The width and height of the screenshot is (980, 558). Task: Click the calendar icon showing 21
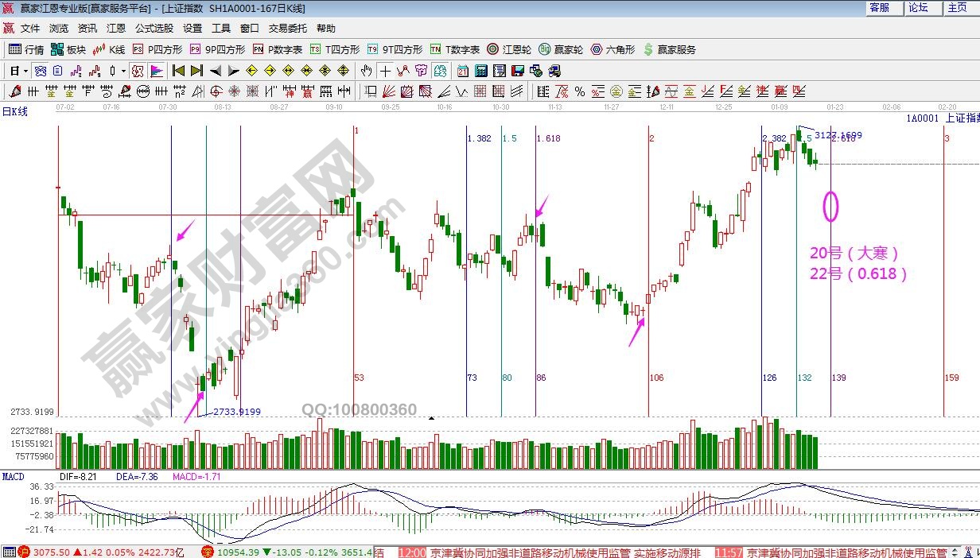pyautogui.click(x=462, y=71)
